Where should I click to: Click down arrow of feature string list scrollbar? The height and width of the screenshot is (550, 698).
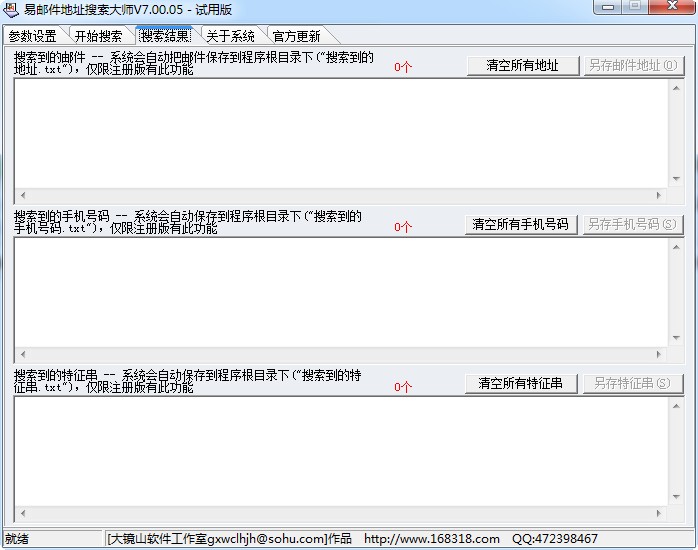[676, 497]
